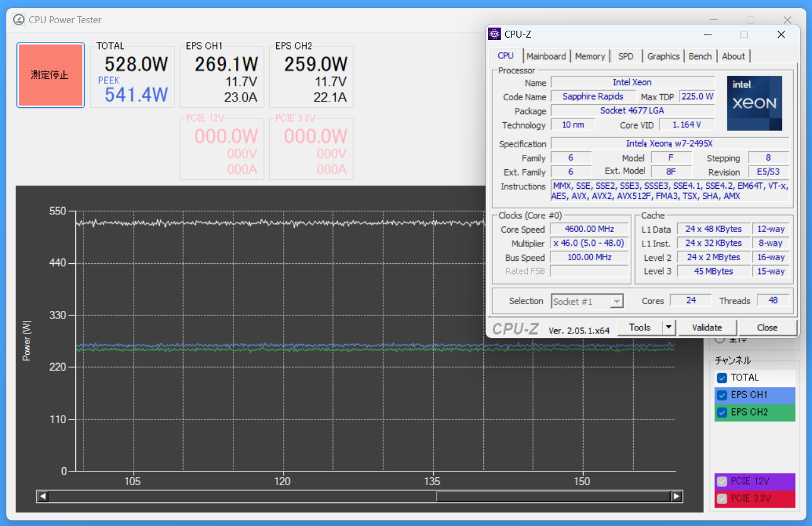Click the Package field Socket 4677 LGA
Screen dimensions: 812x526
633,111
